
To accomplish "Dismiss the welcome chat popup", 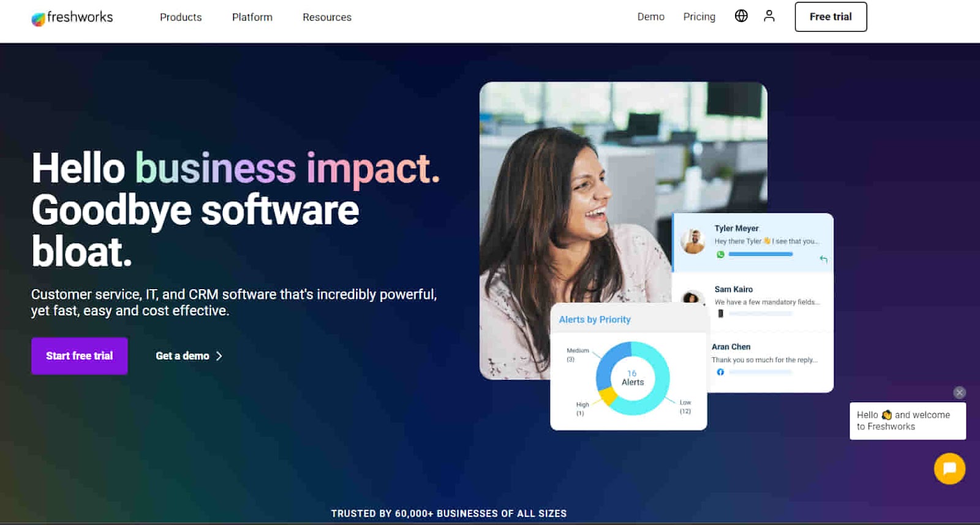I will click(x=960, y=393).
